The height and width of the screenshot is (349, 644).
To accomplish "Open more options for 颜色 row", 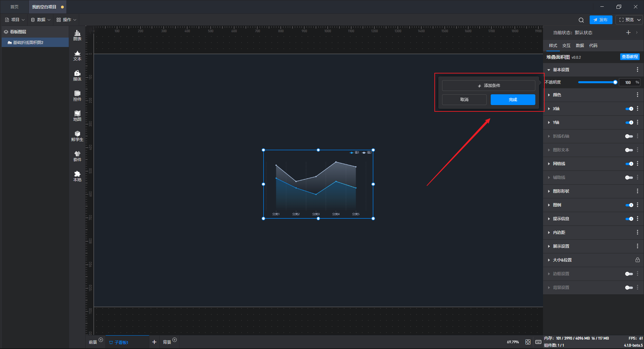I will pos(637,95).
